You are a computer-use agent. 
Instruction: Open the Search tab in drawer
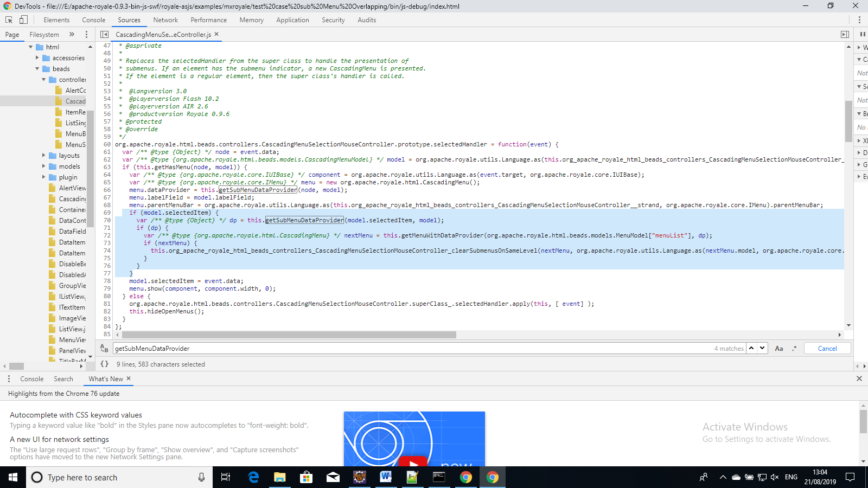63,379
